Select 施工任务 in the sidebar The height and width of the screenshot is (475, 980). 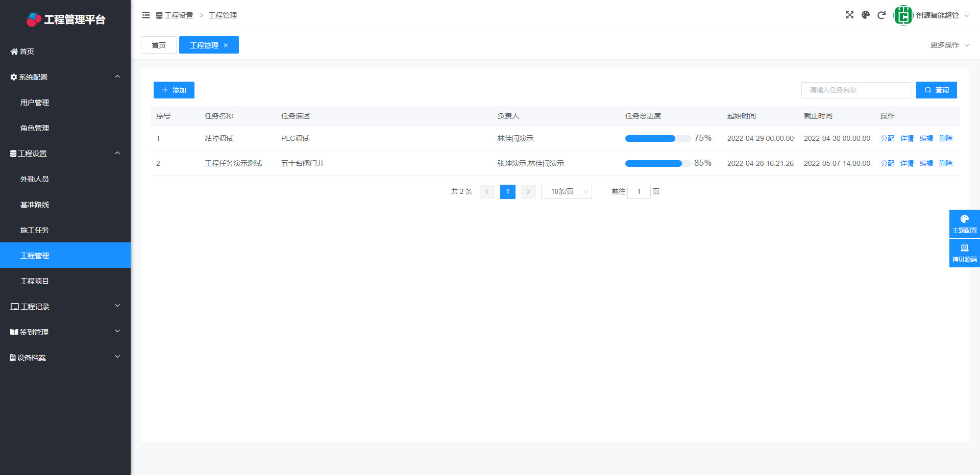point(35,230)
